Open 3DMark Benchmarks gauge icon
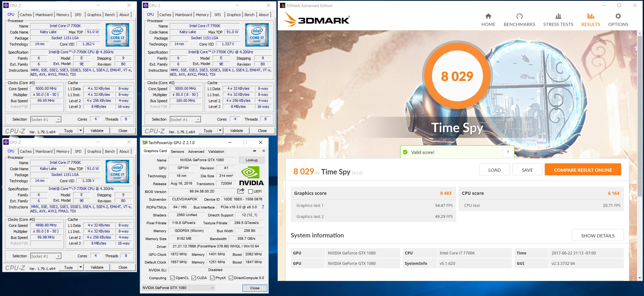This screenshot has width=644, height=296. (x=519, y=16)
